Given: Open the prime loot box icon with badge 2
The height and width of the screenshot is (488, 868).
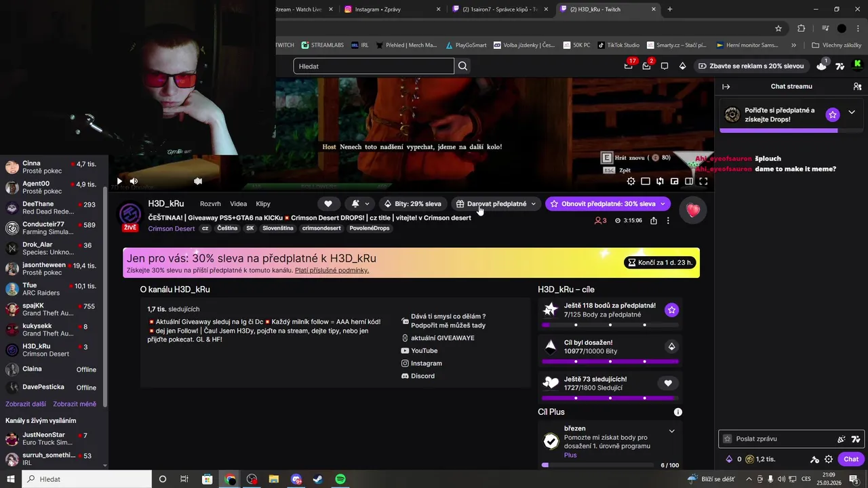Looking at the screenshot, I should pyautogui.click(x=647, y=66).
